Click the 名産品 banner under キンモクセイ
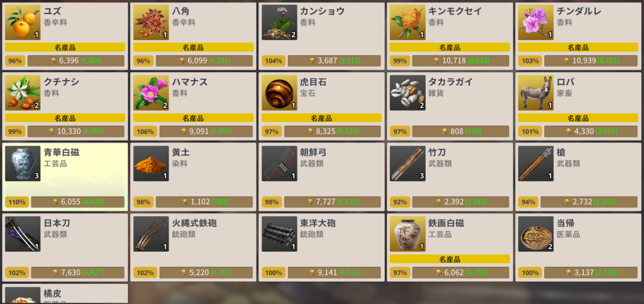The height and width of the screenshot is (304, 644). point(450,47)
